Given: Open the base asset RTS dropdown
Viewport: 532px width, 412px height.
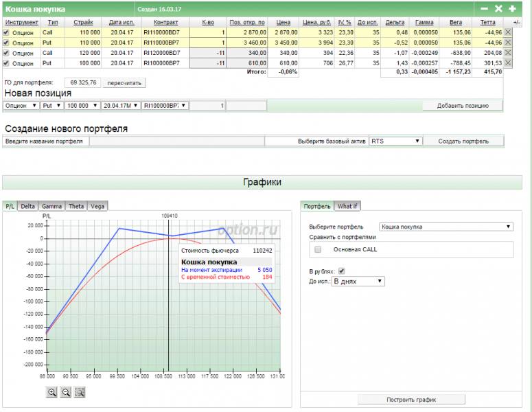Looking at the screenshot, I should (x=395, y=141).
